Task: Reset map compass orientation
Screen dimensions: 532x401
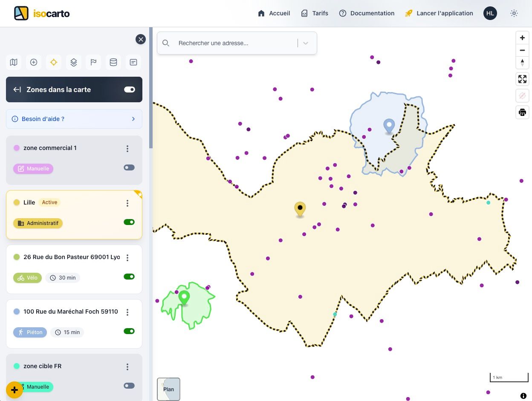Action: (522, 63)
